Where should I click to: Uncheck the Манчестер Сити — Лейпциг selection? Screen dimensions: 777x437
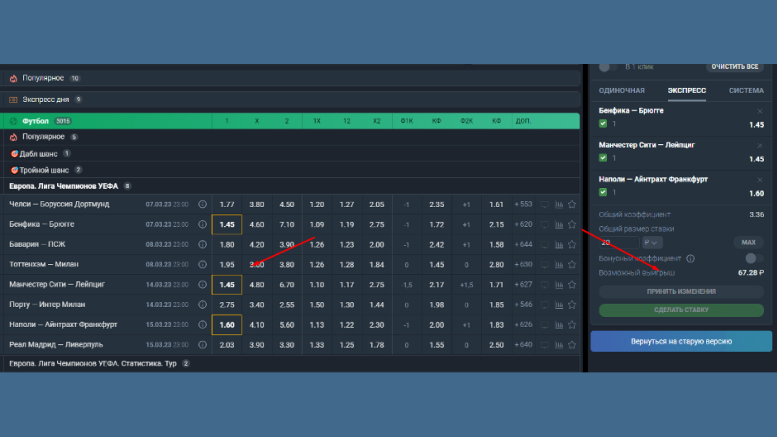coord(603,158)
